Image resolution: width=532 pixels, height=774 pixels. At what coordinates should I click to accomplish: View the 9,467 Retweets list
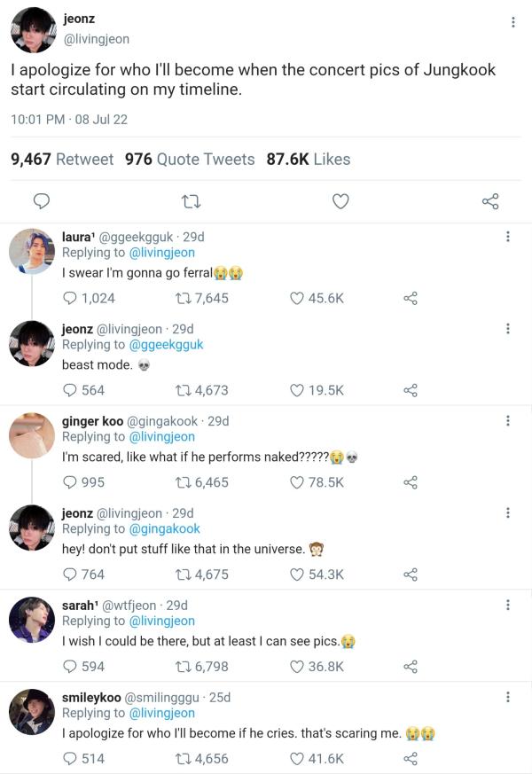tap(62, 160)
